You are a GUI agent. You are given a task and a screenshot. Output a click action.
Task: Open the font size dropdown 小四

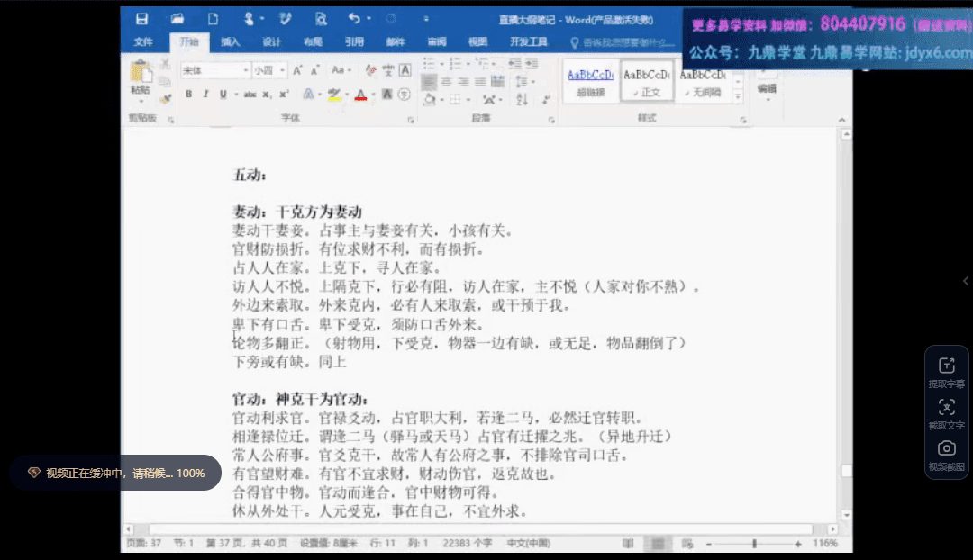[269, 69]
